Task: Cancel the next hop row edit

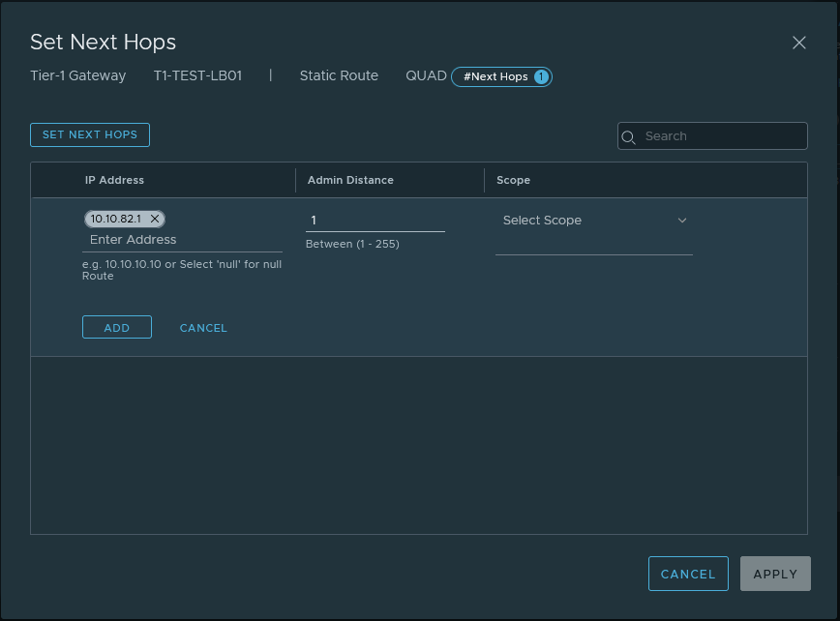Action: click(x=203, y=328)
